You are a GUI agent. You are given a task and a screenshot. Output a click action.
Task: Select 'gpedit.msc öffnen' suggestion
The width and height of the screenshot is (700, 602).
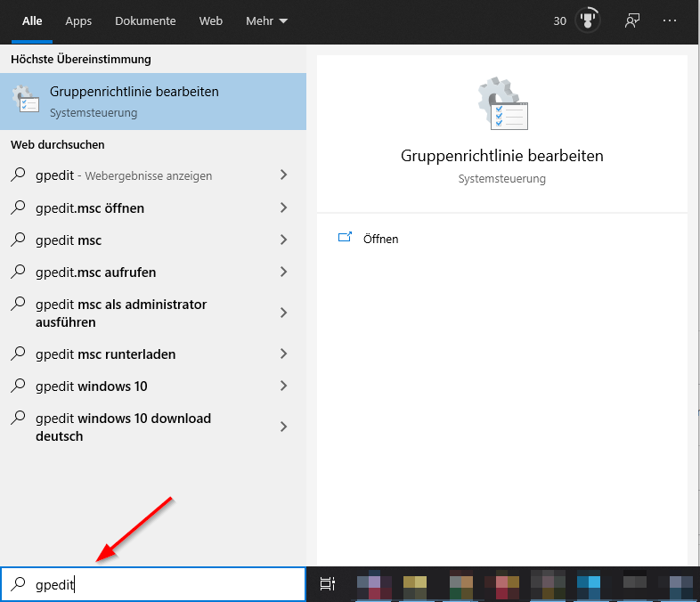click(153, 208)
